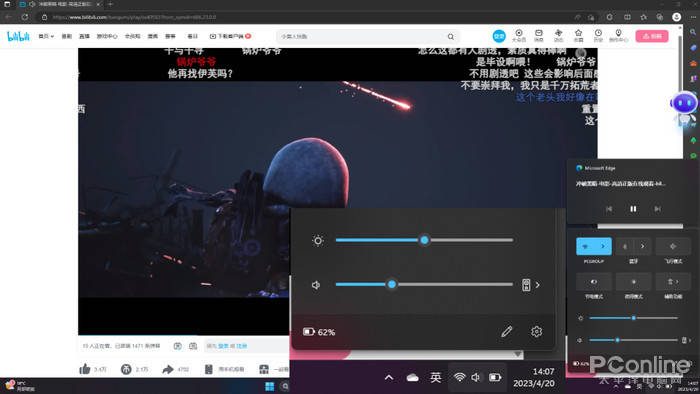Open the 会员购 navigation item

coord(132,36)
